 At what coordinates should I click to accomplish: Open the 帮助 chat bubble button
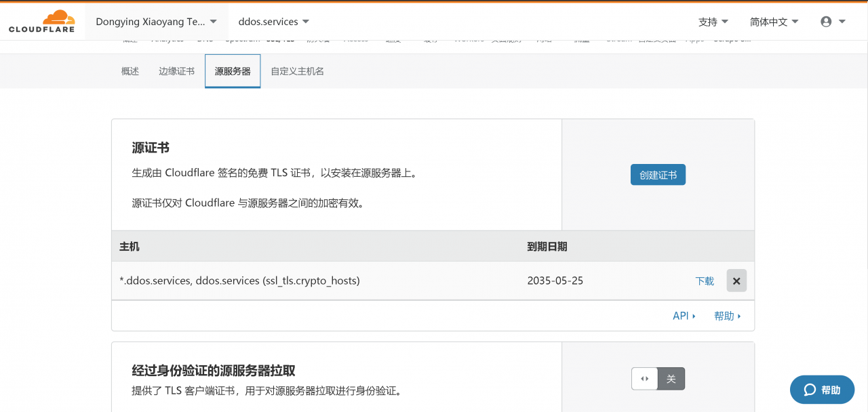point(822,390)
